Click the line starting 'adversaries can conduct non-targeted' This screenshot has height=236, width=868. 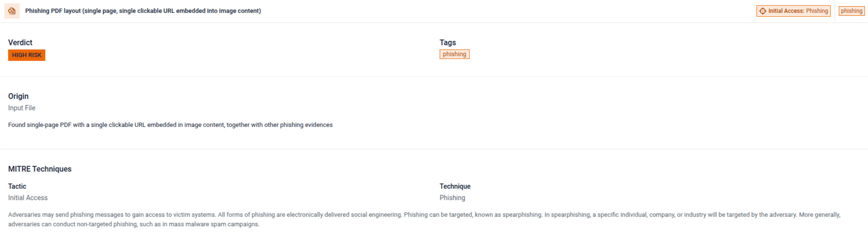tap(134, 224)
